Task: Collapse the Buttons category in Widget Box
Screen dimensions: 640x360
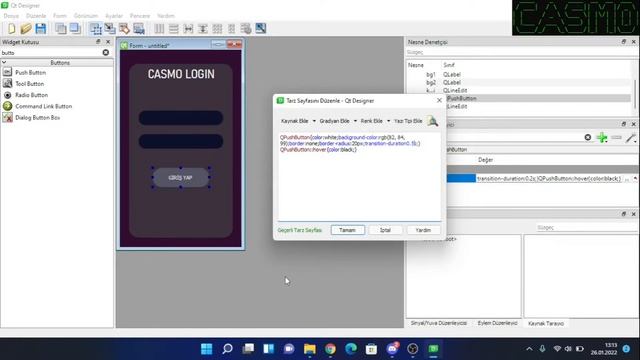Action: point(4,62)
